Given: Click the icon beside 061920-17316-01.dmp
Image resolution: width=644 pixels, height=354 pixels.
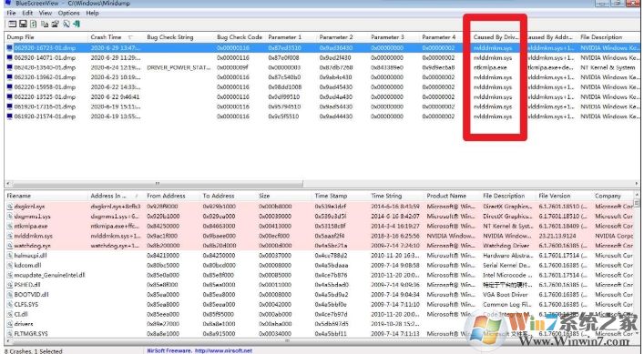Looking at the screenshot, I should click(x=9, y=106).
